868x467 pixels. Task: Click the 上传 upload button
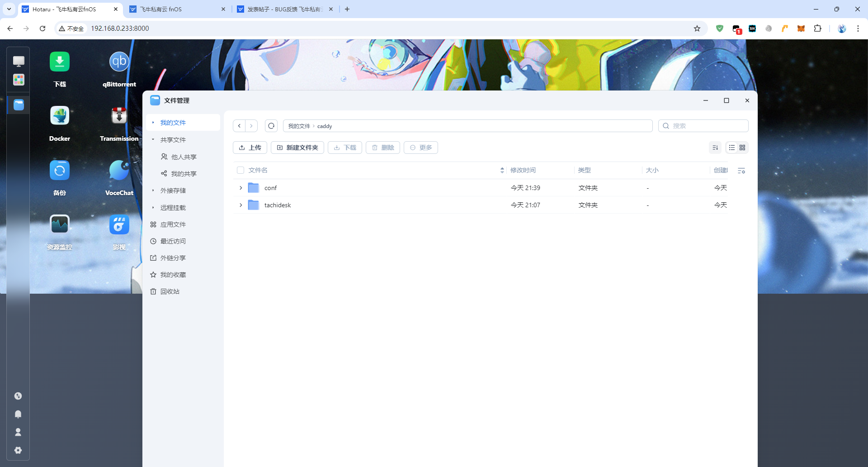click(x=250, y=148)
